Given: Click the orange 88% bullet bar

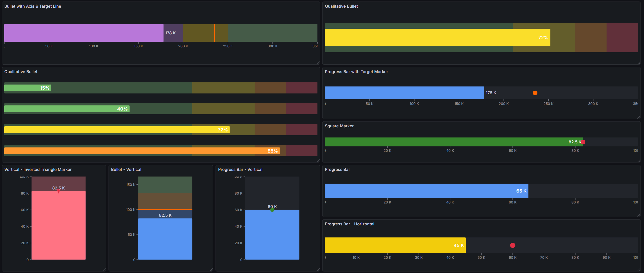Looking at the screenshot, I should 142,151.
